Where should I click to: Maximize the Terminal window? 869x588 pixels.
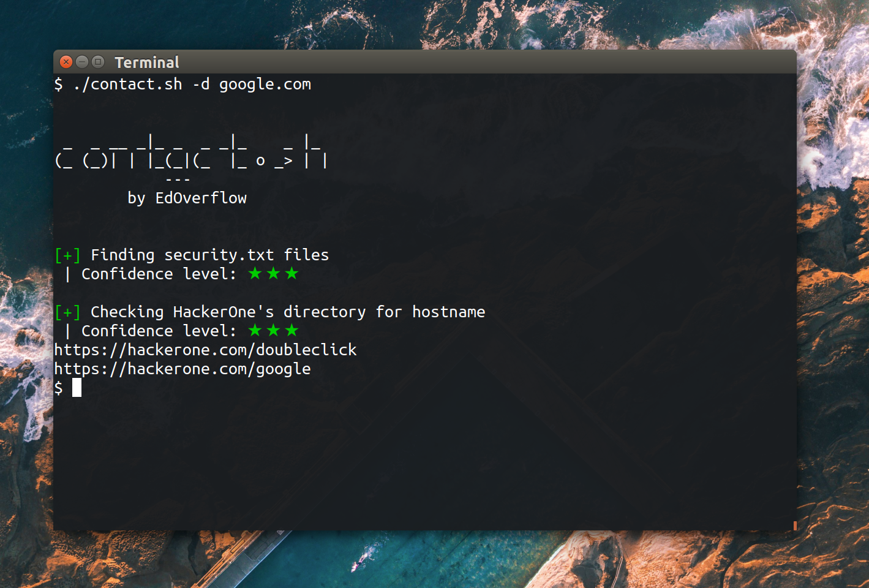pyautogui.click(x=98, y=62)
